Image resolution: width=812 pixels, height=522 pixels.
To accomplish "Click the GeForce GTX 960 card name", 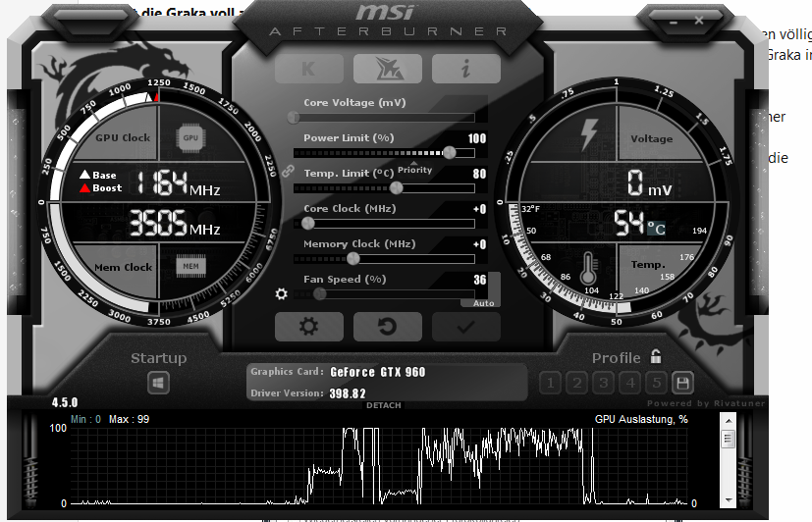I will [x=377, y=372].
